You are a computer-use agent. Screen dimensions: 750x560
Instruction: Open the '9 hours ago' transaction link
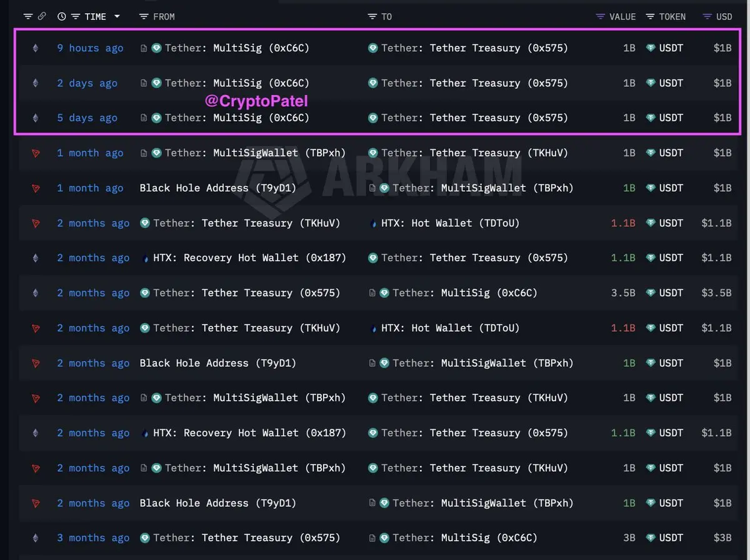tap(90, 48)
